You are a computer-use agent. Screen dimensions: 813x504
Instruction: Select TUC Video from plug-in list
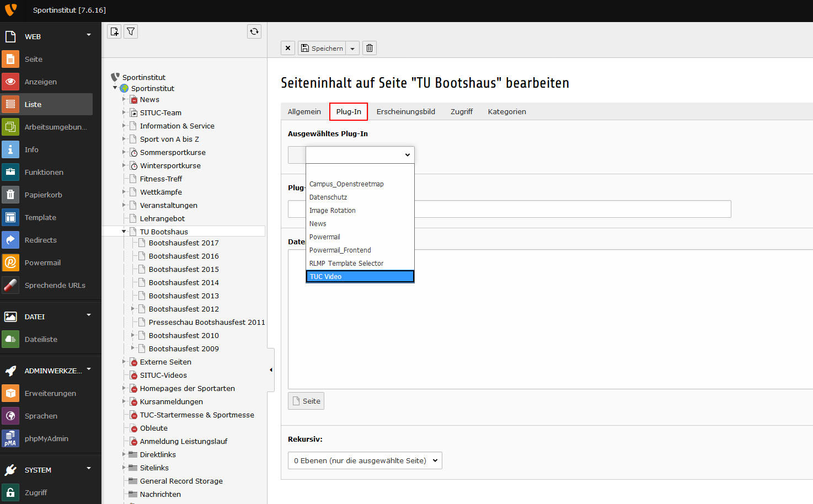pyautogui.click(x=360, y=276)
